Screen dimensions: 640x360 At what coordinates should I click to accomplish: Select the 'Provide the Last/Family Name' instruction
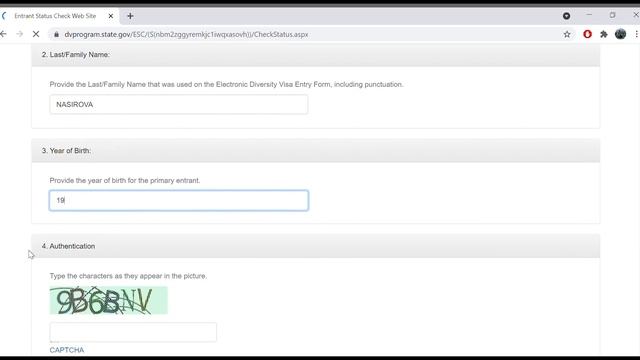227,84
